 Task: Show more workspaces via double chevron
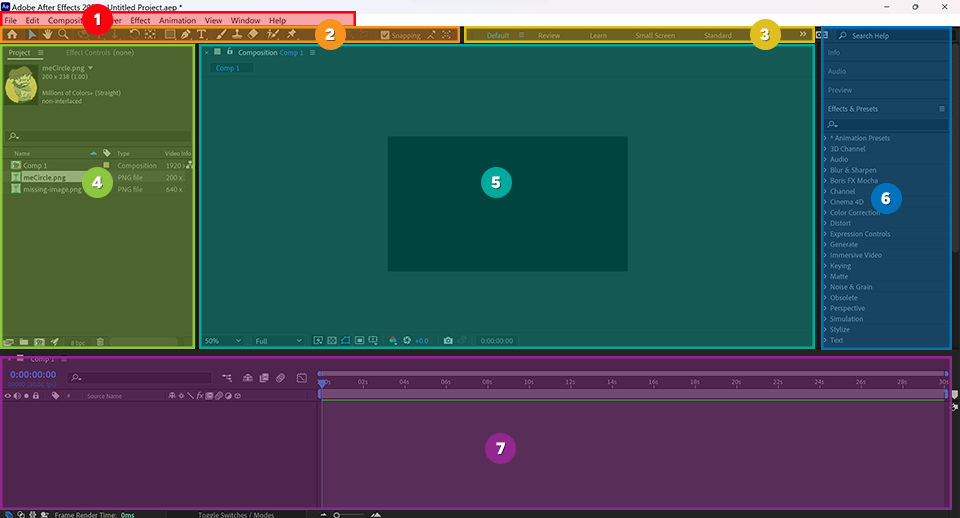point(803,34)
